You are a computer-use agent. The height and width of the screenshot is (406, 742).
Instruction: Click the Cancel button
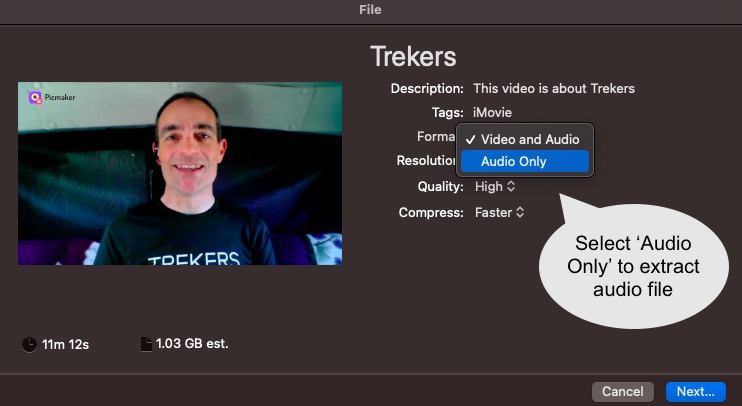tap(623, 392)
